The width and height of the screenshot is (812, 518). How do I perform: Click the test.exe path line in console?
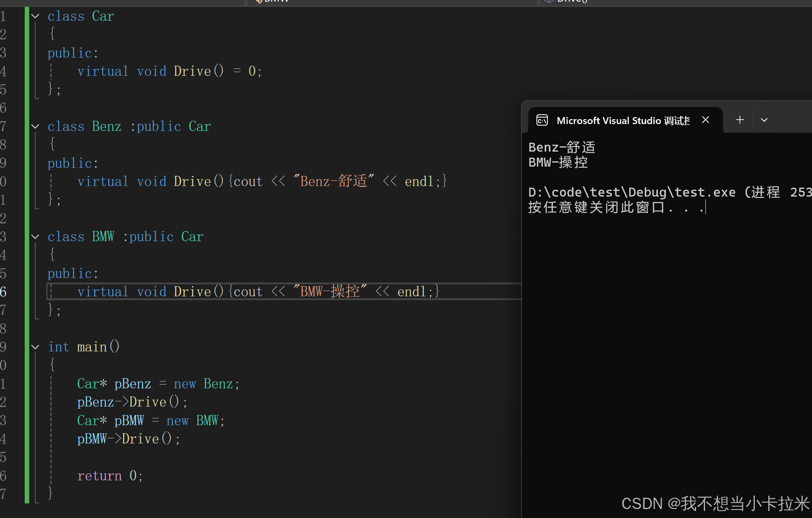[x=632, y=192]
